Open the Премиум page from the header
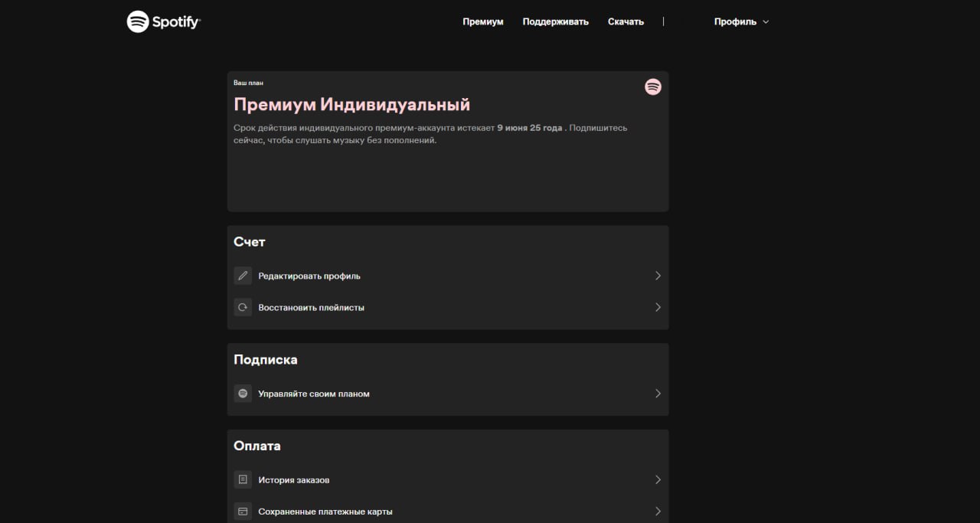Screen dimensions: 980x523 (483, 21)
